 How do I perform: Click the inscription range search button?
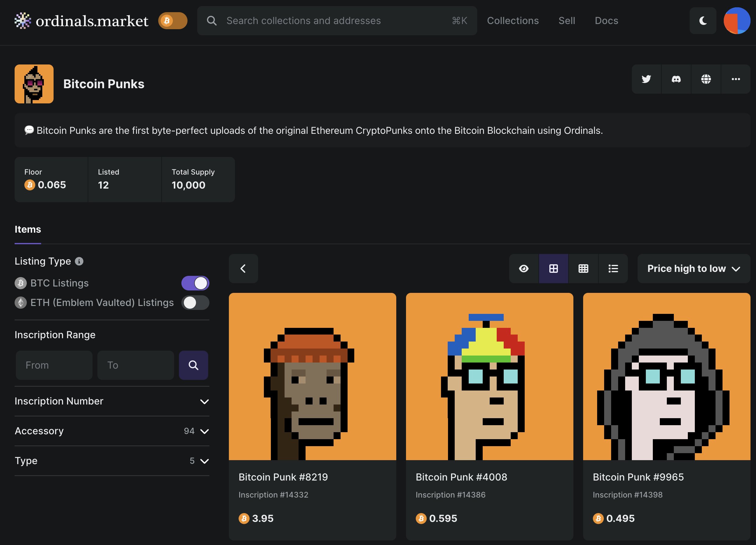coord(193,365)
